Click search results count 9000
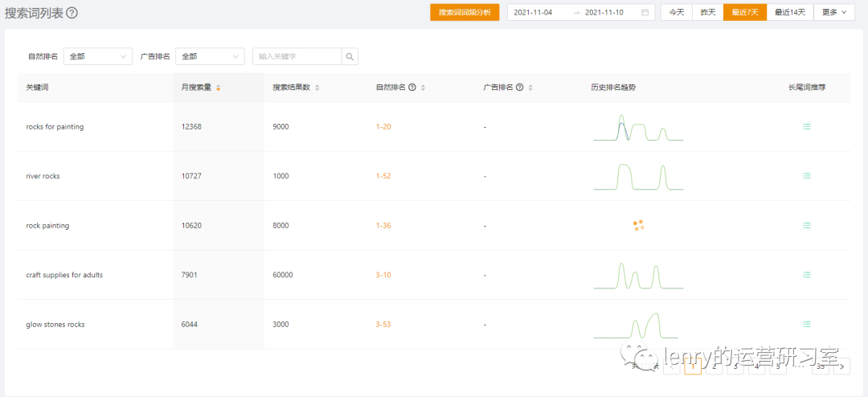This screenshot has width=868, height=397. [280, 127]
